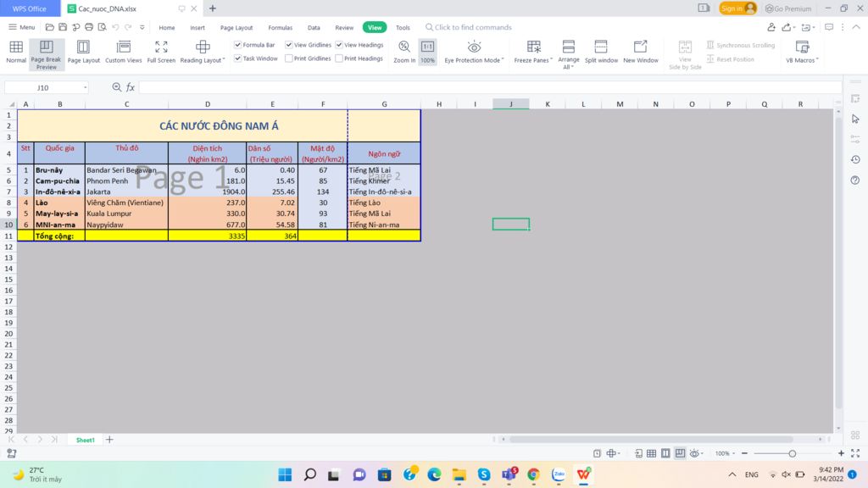Click the horizontal scrollbar

(652, 440)
